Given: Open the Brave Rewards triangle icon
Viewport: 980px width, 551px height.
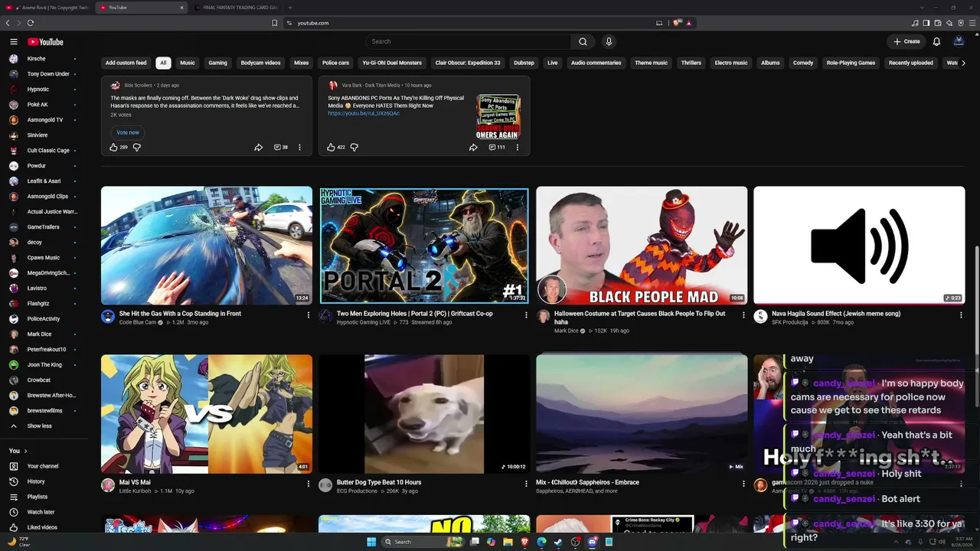Looking at the screenshot, I should (689, 23).
